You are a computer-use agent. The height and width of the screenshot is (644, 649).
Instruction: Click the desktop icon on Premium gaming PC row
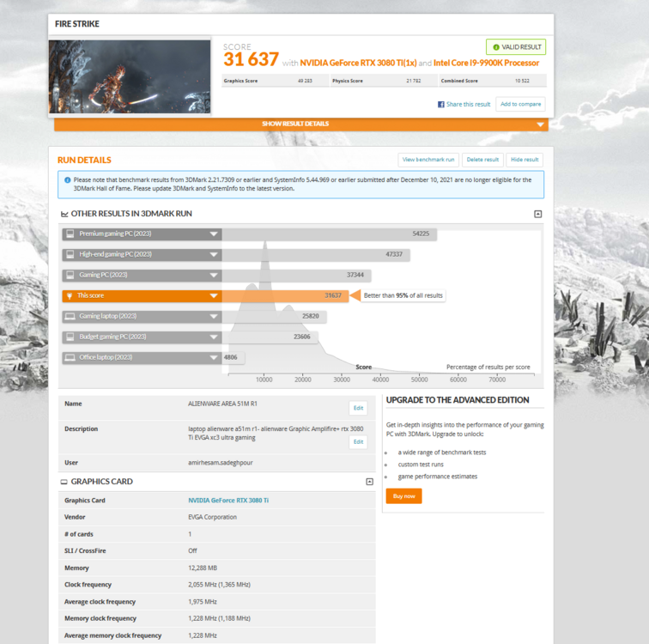point(70,234)
